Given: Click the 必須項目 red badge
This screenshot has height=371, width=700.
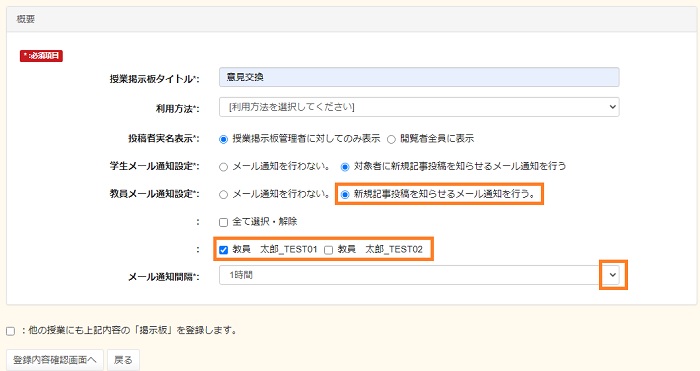Looking at the screenshot, I should (x=41, y=56).
